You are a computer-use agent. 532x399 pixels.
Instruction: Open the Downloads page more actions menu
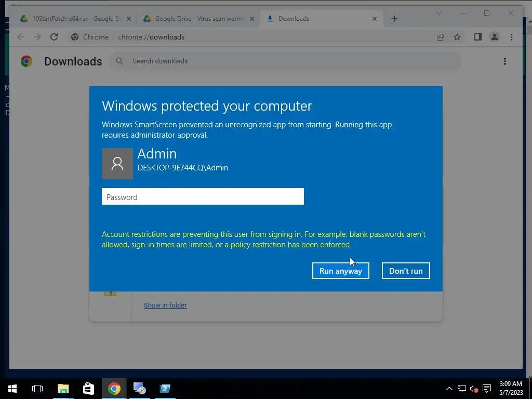pos(505,61)
